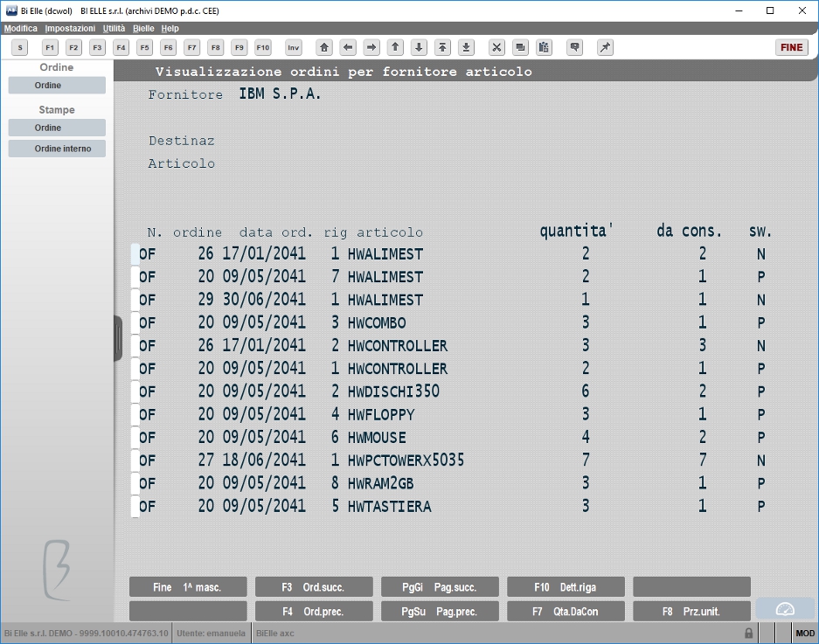The height and width of the screenshot is (644, 819).
Task: Select the HWTASTIERA order row
Action: [x=453, y=506]
